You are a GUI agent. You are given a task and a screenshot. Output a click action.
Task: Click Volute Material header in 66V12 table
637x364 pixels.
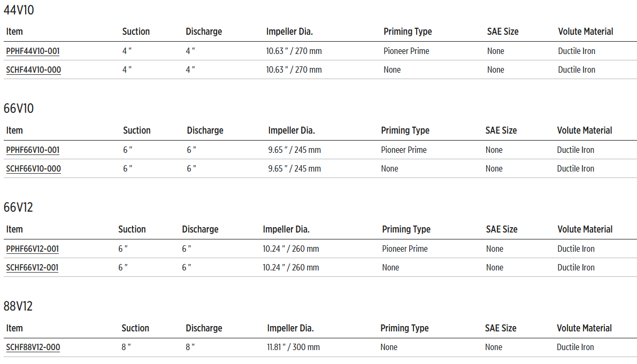click(585, 229)
